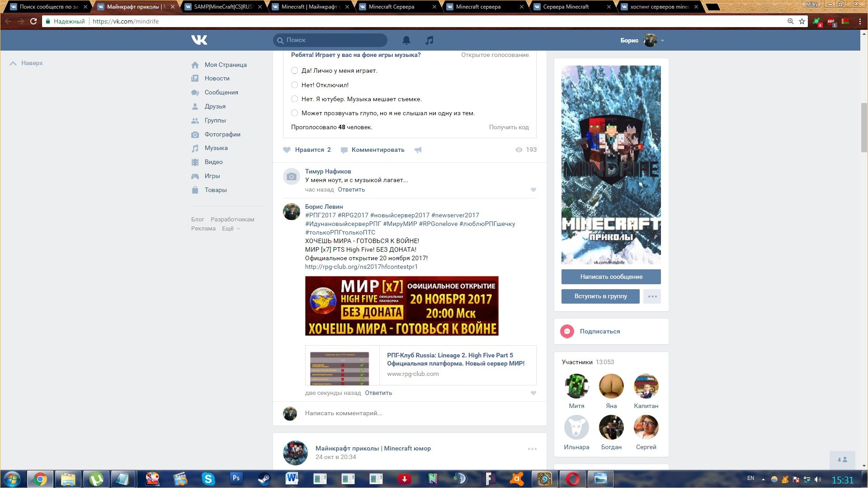Expand the Борис profile dropdown arrow
The width and height of the screenshot is (868, 488).
click(x=662, y=41)
